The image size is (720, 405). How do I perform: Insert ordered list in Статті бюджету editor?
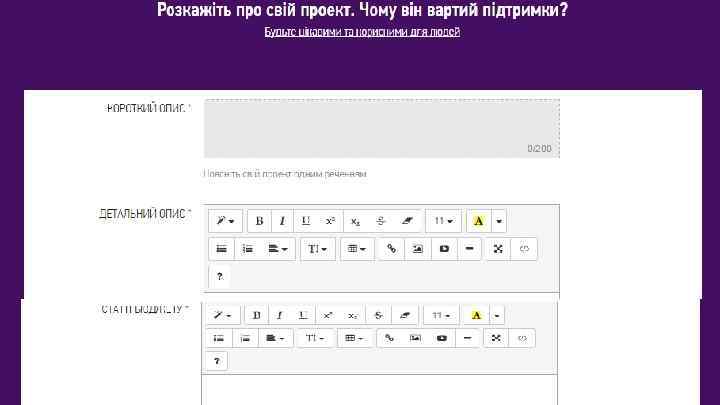(x=245, y=338)
